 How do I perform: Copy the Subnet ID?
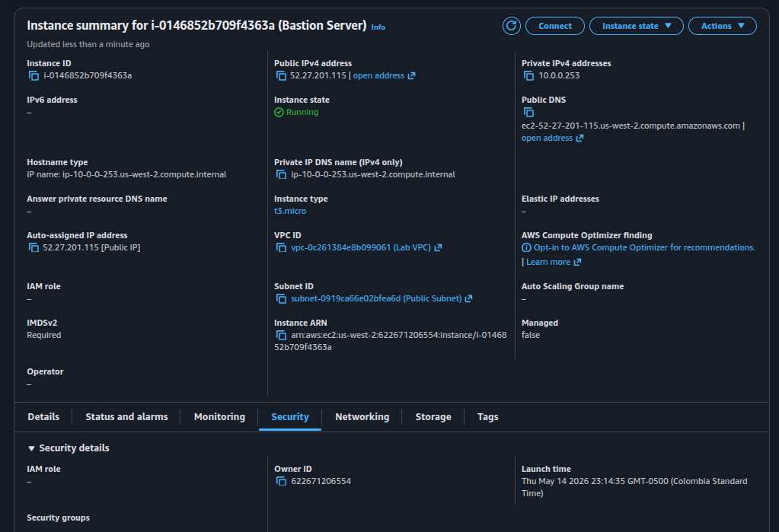click(281, 298)
